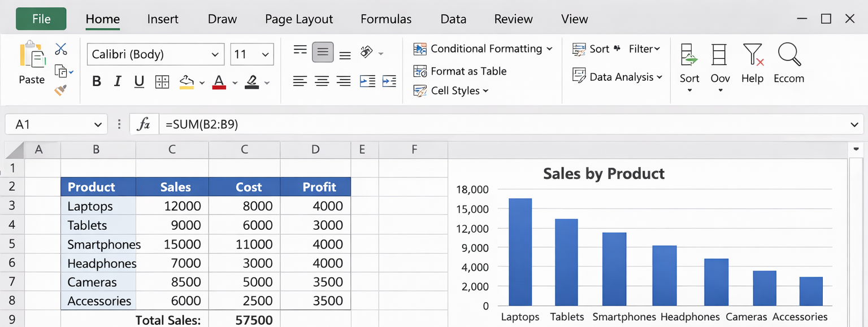This screenshot has width=868, height=327.
Task: Switch to the Formulas ribbon tab
Action: coord(386,19)
